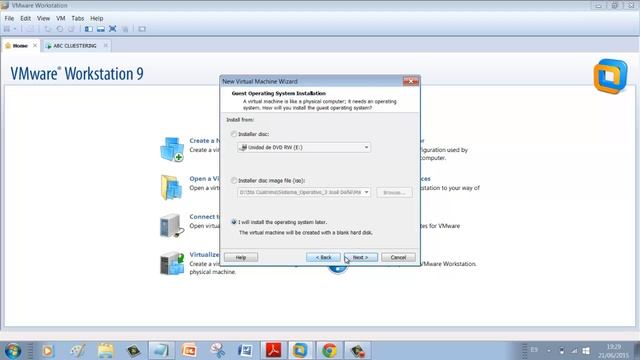Viewport: 640px width, 360px height.
Task: Click the power/suspend toolbar icon
Action: (x=7, y=29)
